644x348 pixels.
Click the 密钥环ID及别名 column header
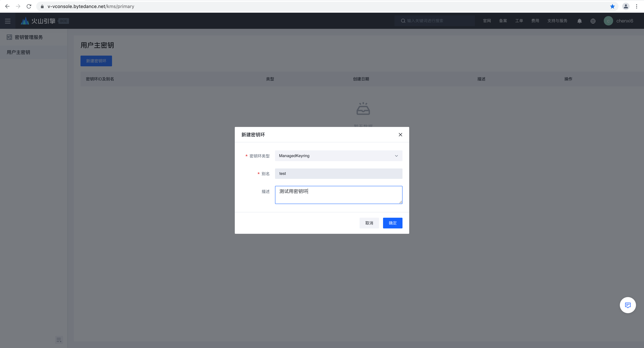point(100,79)
